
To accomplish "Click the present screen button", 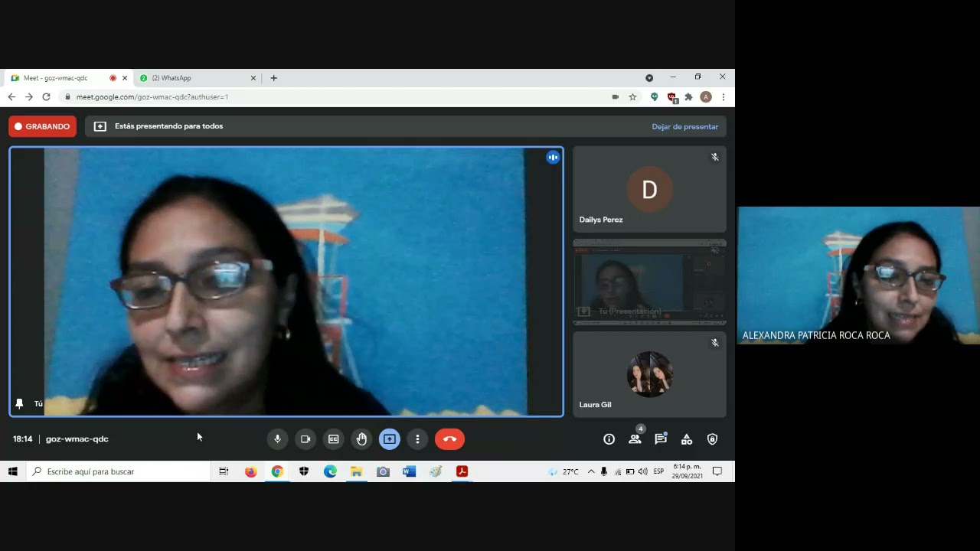I will [x=390, y=439].
